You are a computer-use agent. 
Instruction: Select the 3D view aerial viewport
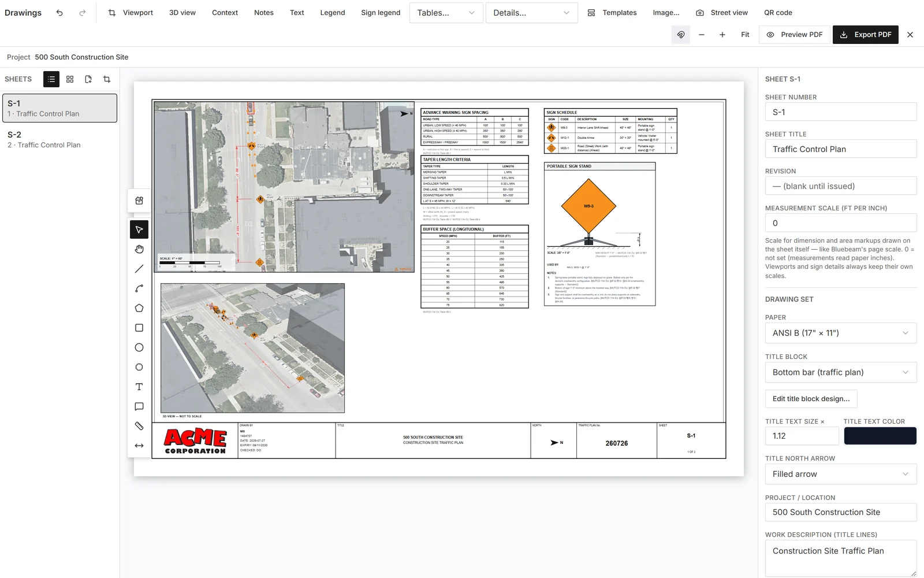pyautogui.click(x=252, y=348)
